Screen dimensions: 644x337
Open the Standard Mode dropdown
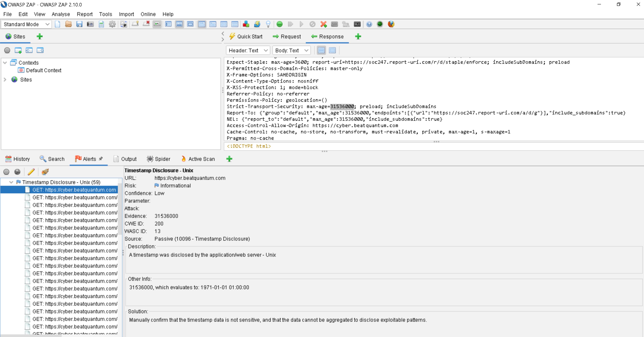26,24
